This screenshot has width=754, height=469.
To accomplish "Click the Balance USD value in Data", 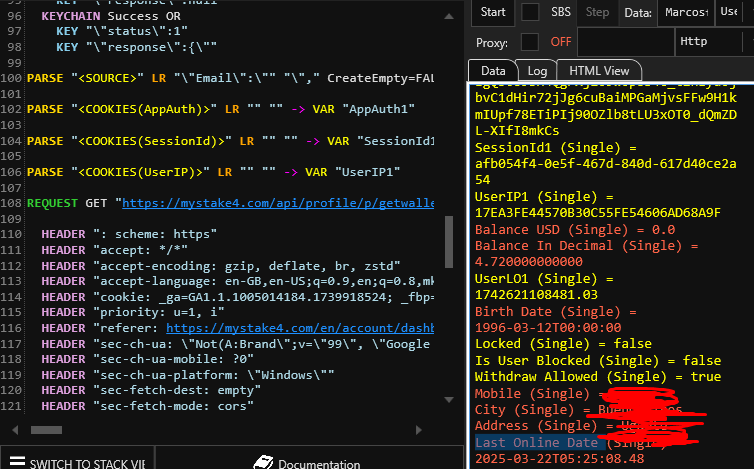I will coord(664,230).
